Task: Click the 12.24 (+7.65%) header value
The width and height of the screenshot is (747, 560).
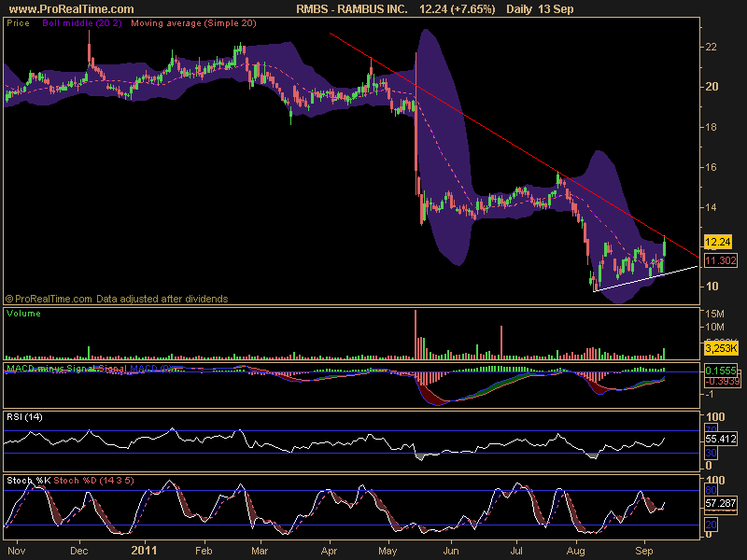Action: coord(457,9)
